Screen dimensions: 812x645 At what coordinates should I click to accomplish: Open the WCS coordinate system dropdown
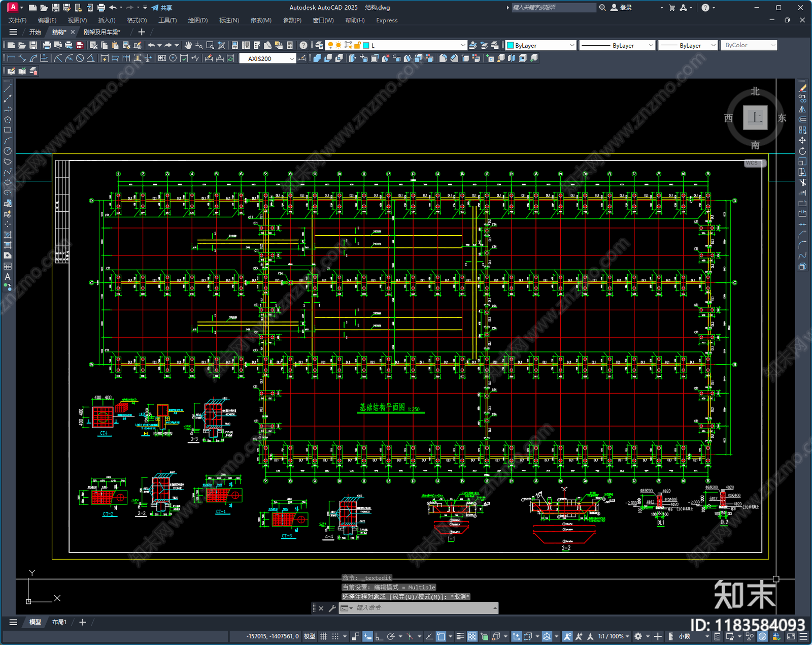[x=755, y=163]
